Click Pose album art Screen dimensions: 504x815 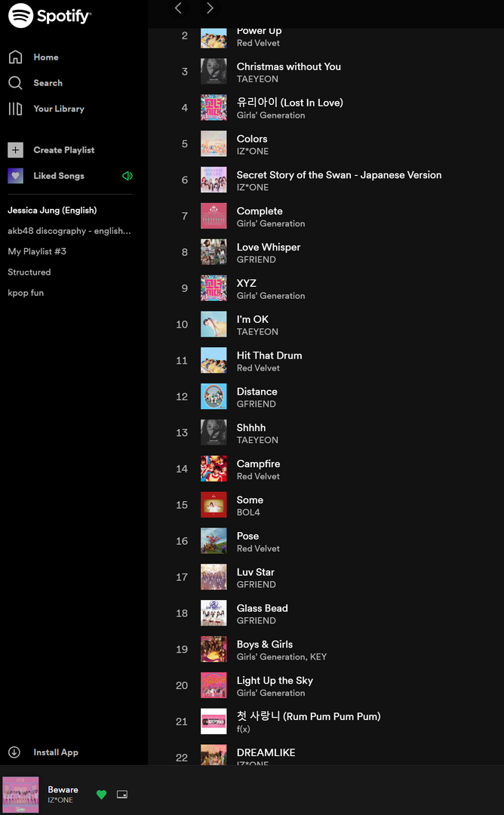point(214,541)
